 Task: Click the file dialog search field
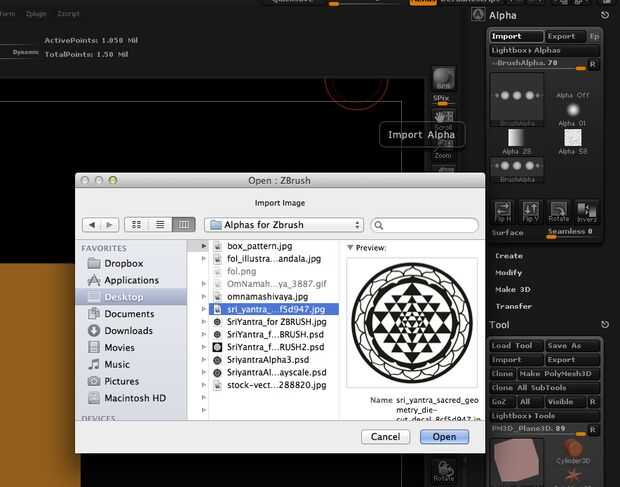(x=425, y=225)
